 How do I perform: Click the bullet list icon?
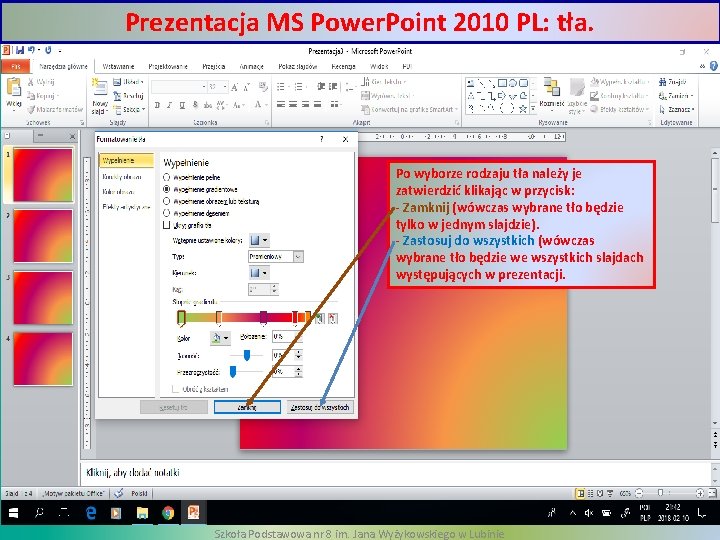tap(281, 87)
